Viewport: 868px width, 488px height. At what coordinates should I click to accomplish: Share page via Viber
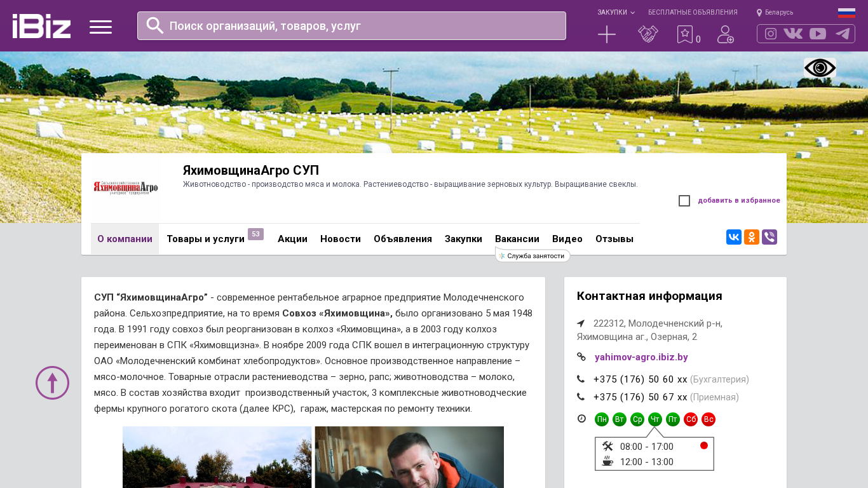770,237
